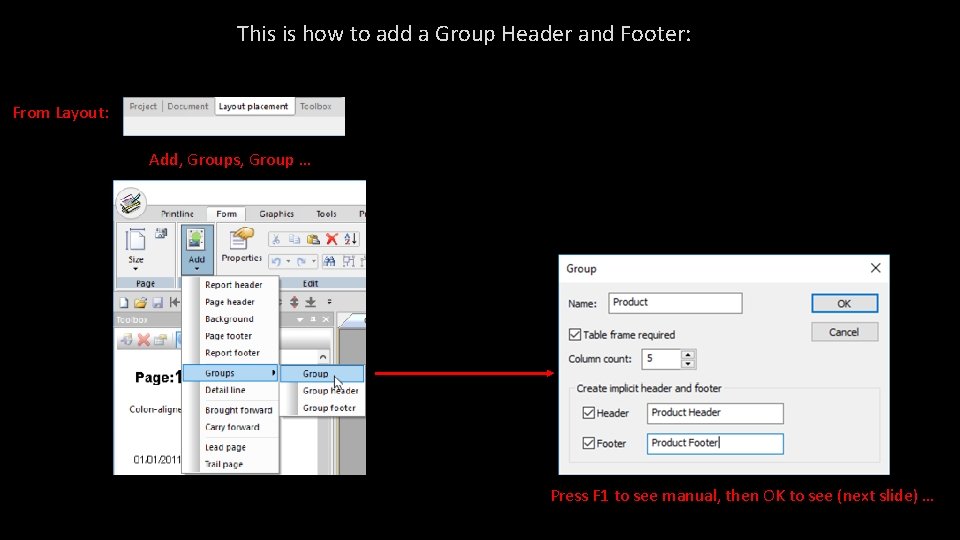Viewport: 960px width, 540px height.
Task: Click the Toolbox list scroll-up arrow
Action: tap(323, 357)
